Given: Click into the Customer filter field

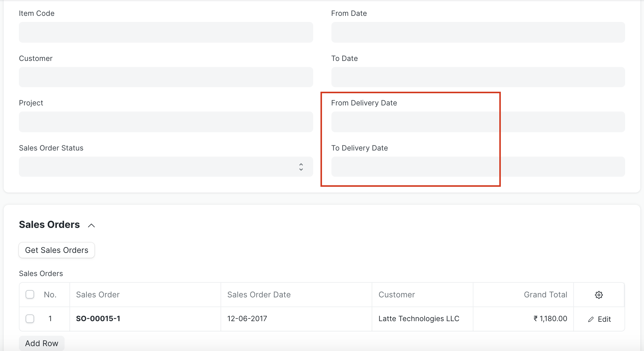Looking at the screenshot, I should (166, 77).
